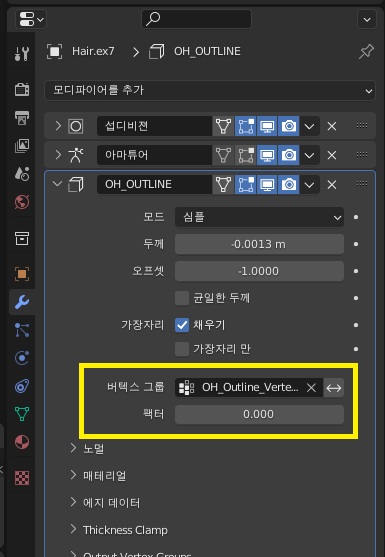Viewport: 385px width, 557px height.
Task: Expand the 아마튜어 modifier panel
Action: coord(58,155)
